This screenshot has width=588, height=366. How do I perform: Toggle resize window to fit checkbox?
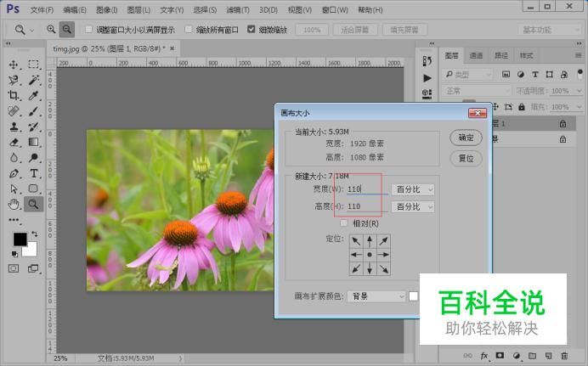pyautogui.click(x=89, y=29)
